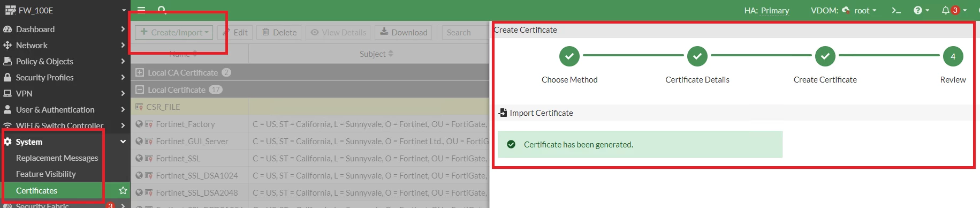Viewport: 980px width, 208px height.
Task: Click the VPN monitor icon
Action: click(7, 93)
